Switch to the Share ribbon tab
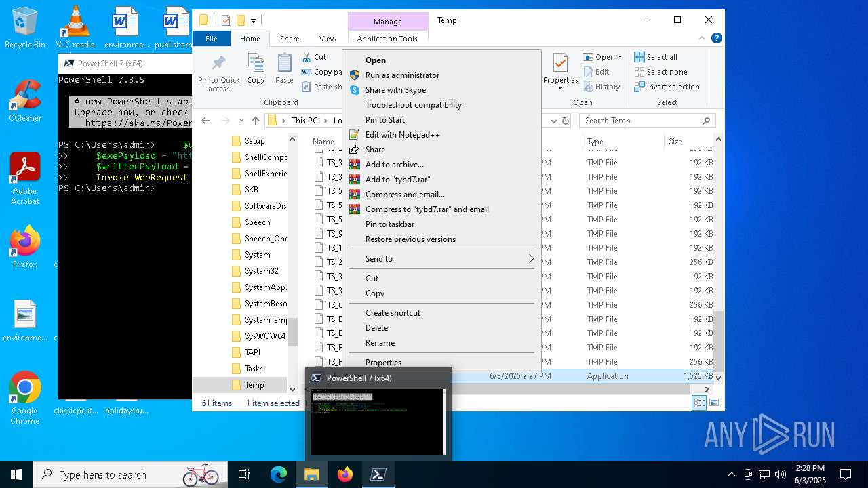The image size is (868, 488). tap(290, 39)
